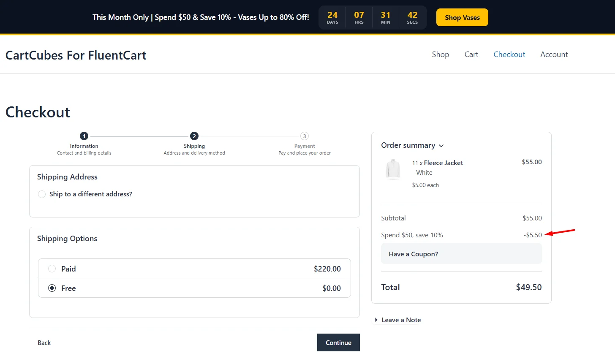615x364 pixels.
Task: Expand the Leave a Note disclosure triangle
Action: click(376, 320)
